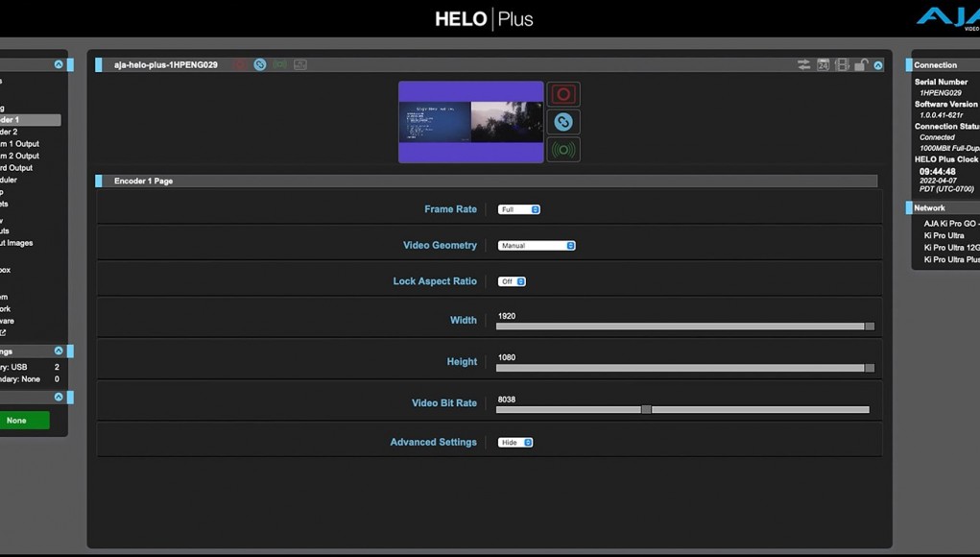Screen dimensions: 980x557
Task: Click the Height value 1080
Action: coord(507,357)
